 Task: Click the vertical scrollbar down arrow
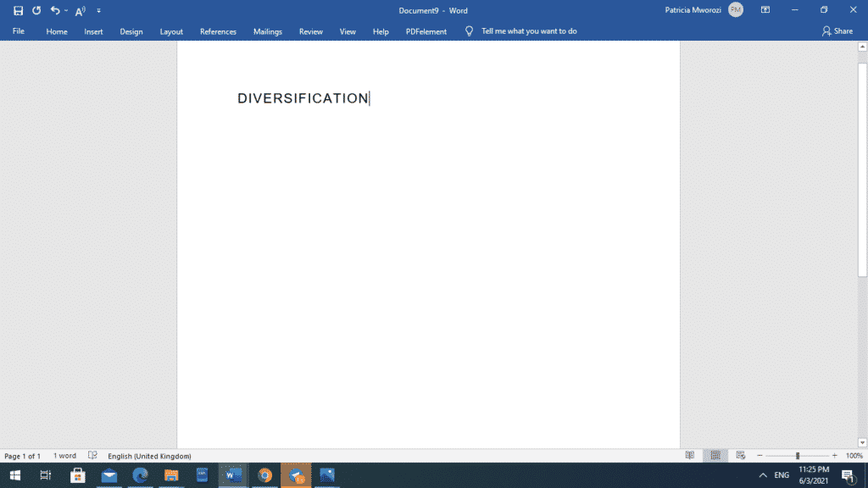coord(862,442)
